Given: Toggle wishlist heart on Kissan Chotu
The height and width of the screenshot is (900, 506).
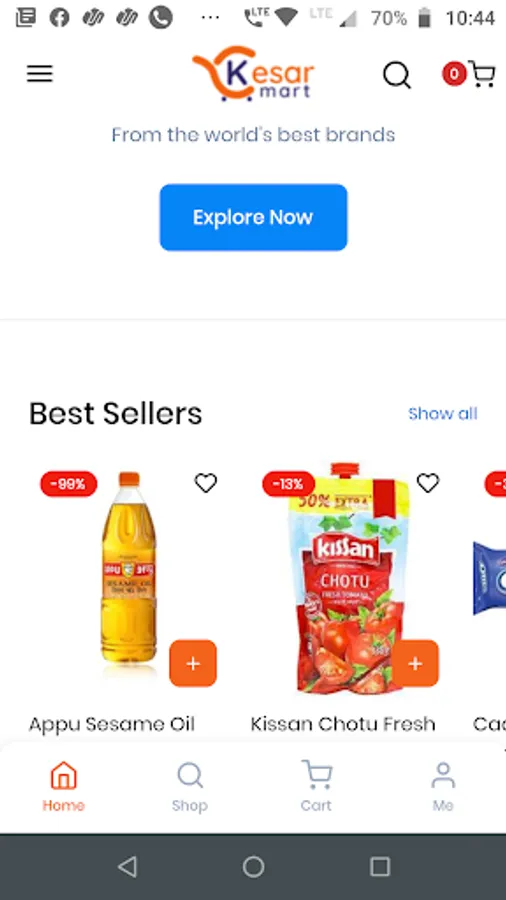Looking at the screenshot, I should point(428,483).
